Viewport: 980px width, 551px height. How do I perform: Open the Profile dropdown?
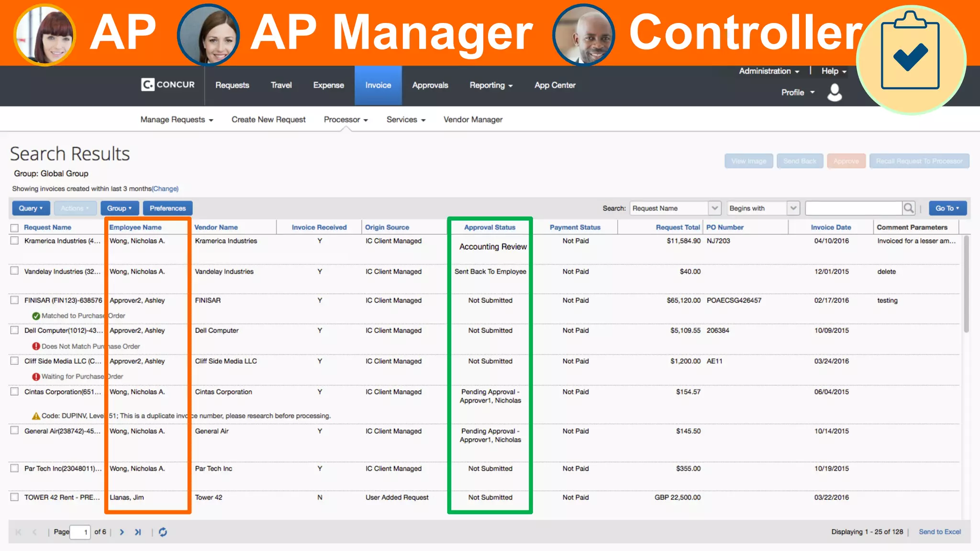tap(798, 92)
